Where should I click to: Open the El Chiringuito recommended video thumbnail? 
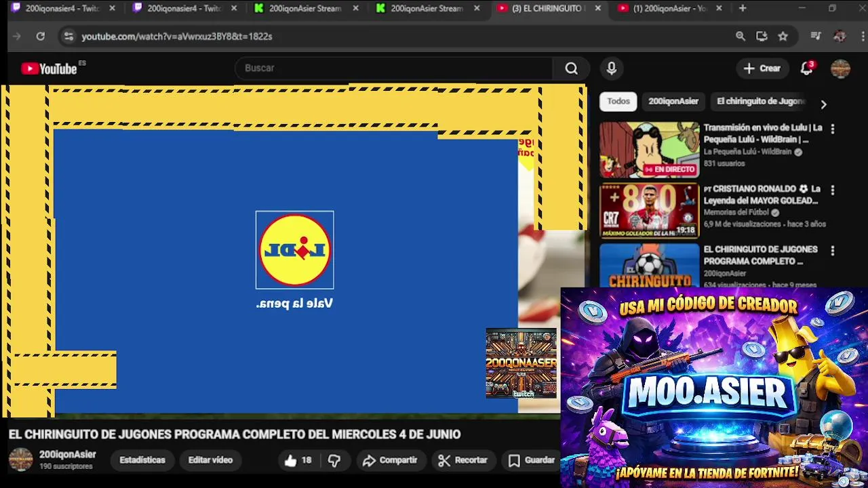click(649, 266)
